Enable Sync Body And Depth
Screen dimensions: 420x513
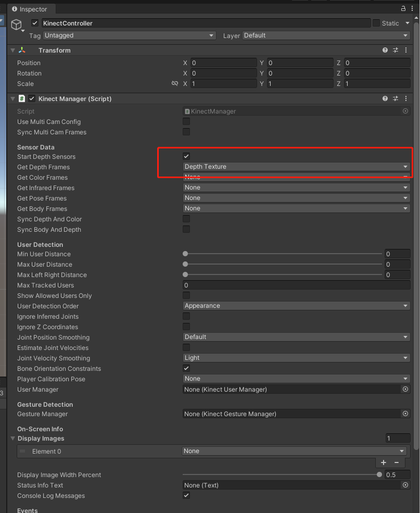tap(186, 229)
